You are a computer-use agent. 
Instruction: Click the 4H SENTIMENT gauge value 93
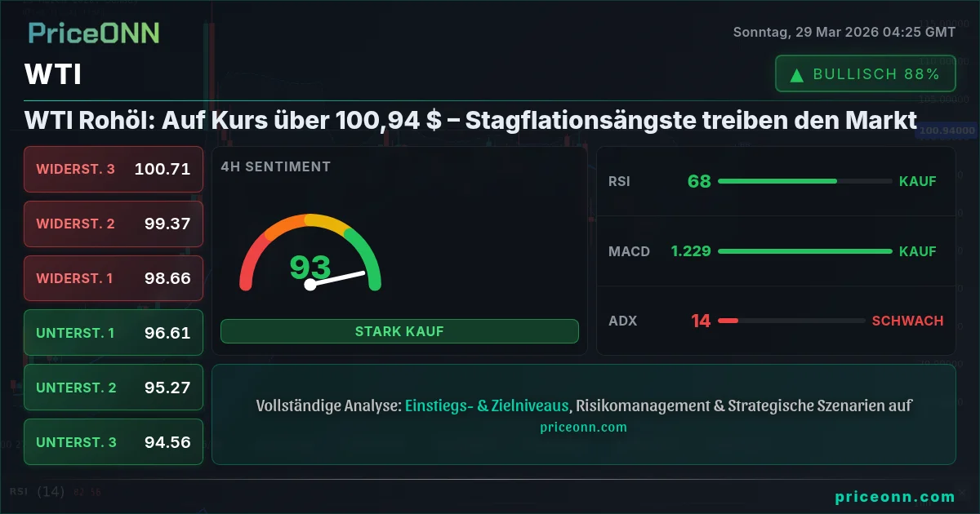click(x=310, y=268)
